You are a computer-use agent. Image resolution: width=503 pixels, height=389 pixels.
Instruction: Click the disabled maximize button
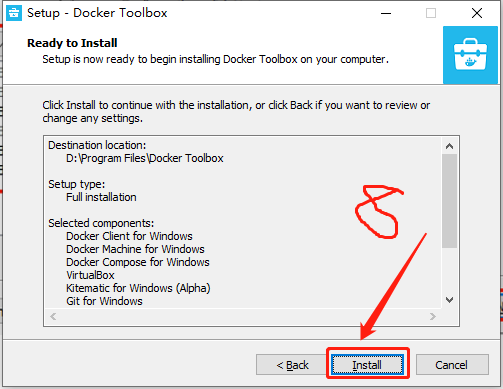coord(431,13)
